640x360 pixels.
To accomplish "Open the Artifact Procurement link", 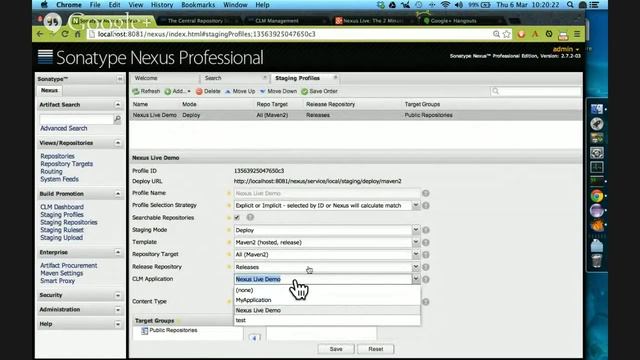I will (69, 265).
